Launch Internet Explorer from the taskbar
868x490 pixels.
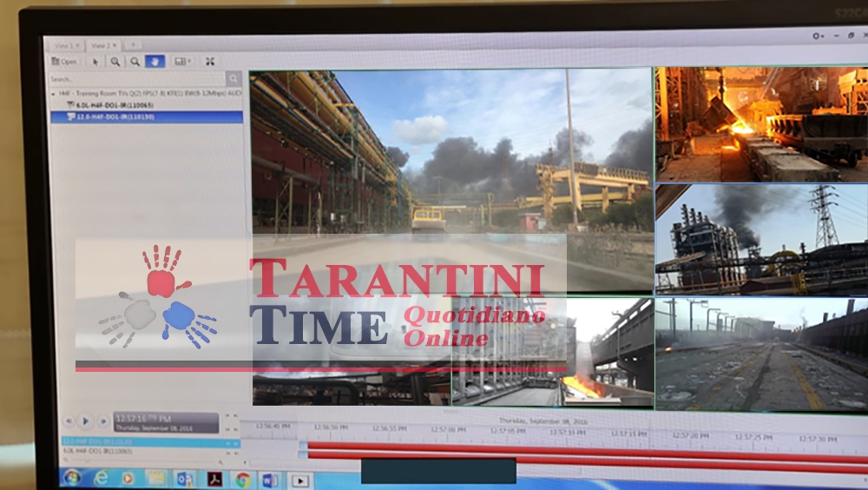101,478
